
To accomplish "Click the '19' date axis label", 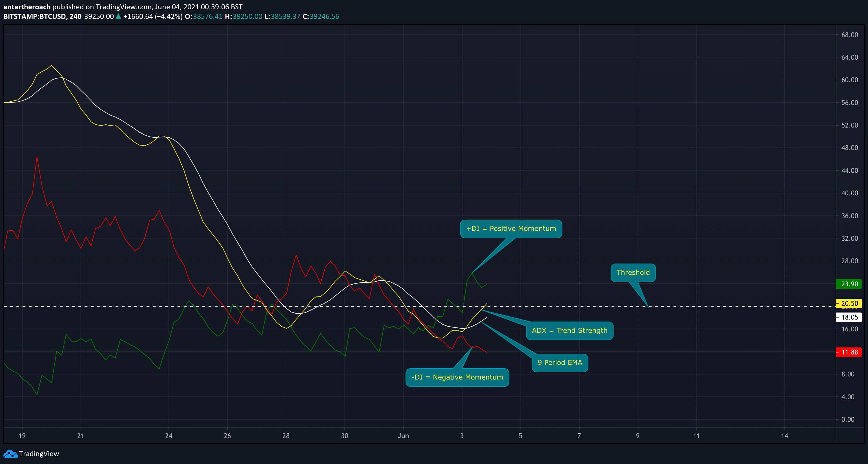I will [22, 436].
